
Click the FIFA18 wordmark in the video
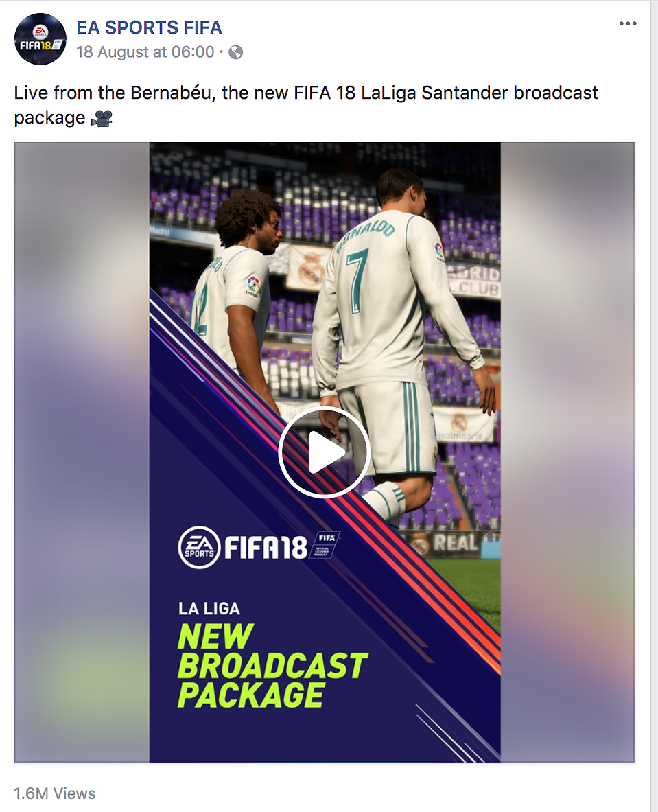click(266, 547)
